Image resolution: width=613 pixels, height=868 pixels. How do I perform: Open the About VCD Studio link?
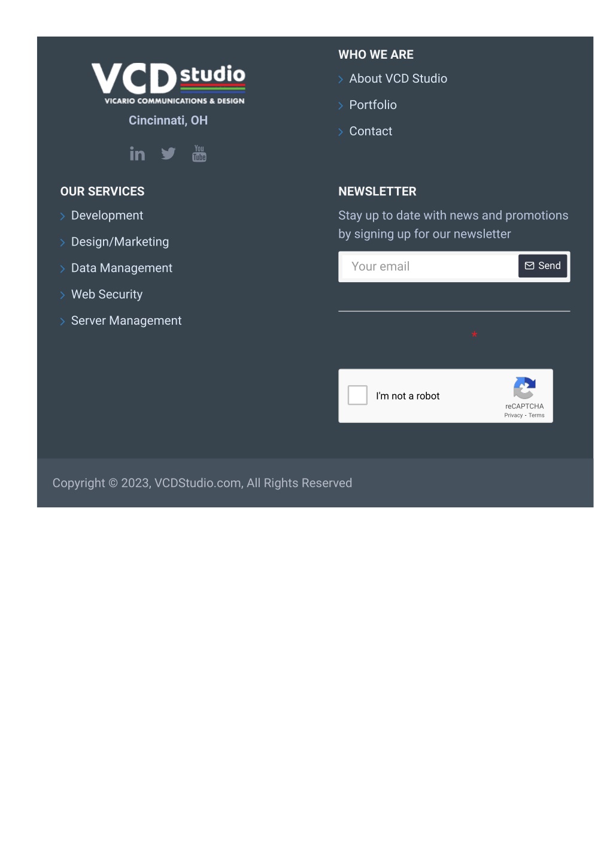[x=398, y=78]
